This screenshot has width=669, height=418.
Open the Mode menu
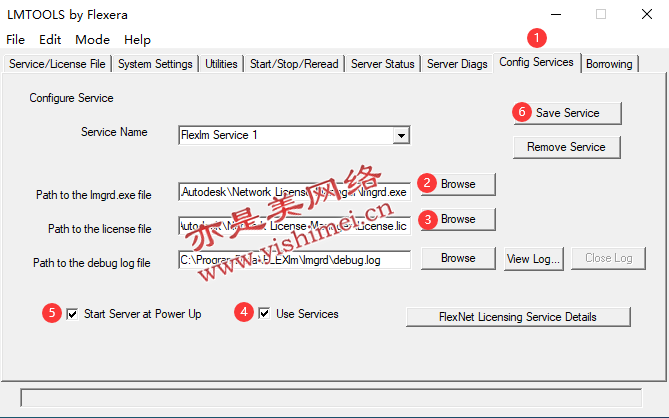click(x=92, y=40)
